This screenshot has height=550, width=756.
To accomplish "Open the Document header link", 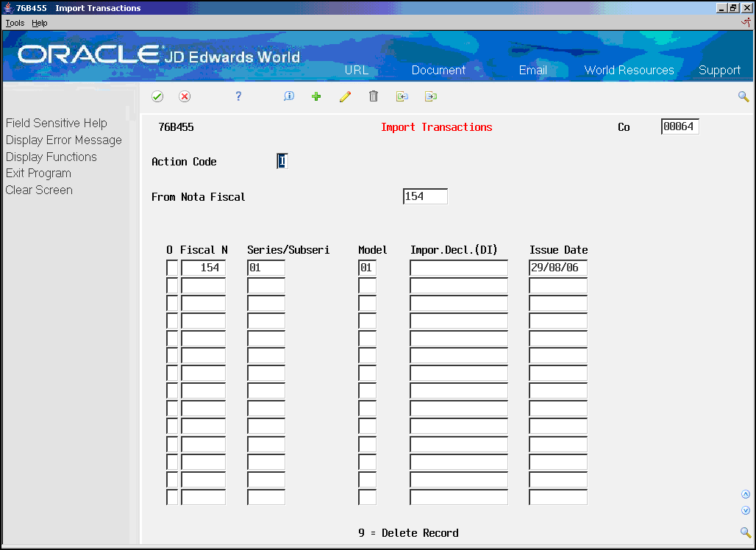I will (x=438, y=70).
